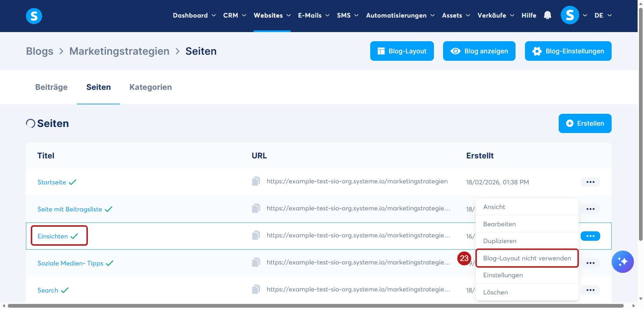Open the Automatisierungen dropdown
Image resolution: width=644 pixels, height=309 pixels.
click(x=400, y=16)
